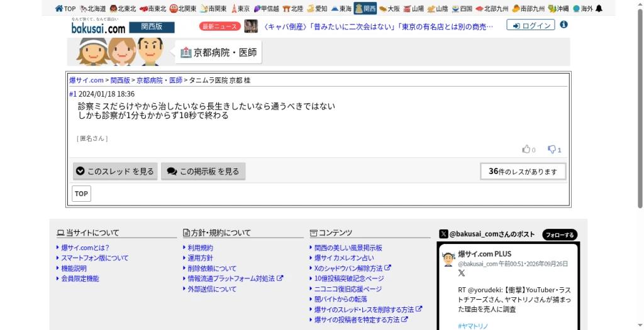The image size is (644, 330).
Task: Open ニコニコ復旧応援ページ link
Action: (x=348, y=289)
